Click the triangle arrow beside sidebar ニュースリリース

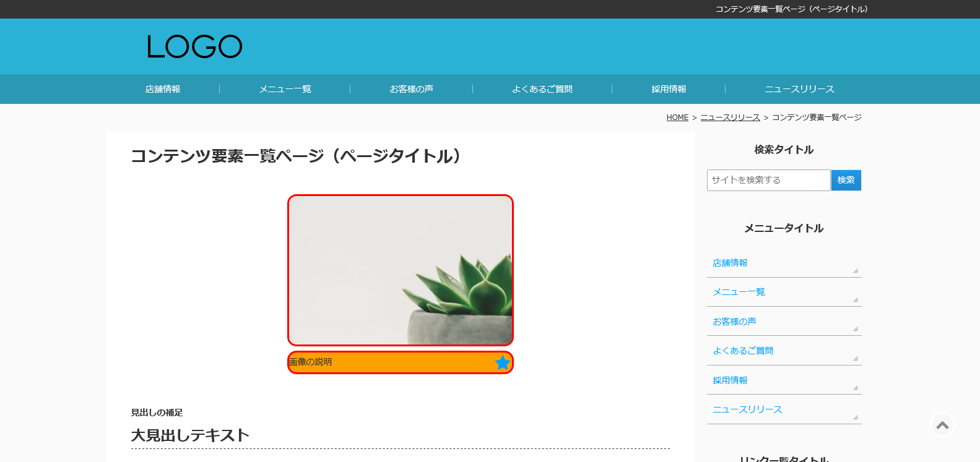[856, 417]
